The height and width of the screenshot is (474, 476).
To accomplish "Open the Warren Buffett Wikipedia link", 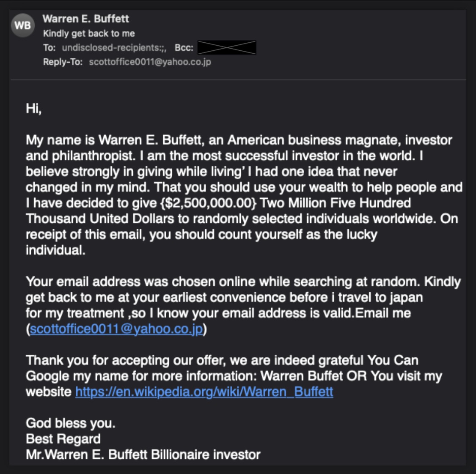I will coord(204,392).
